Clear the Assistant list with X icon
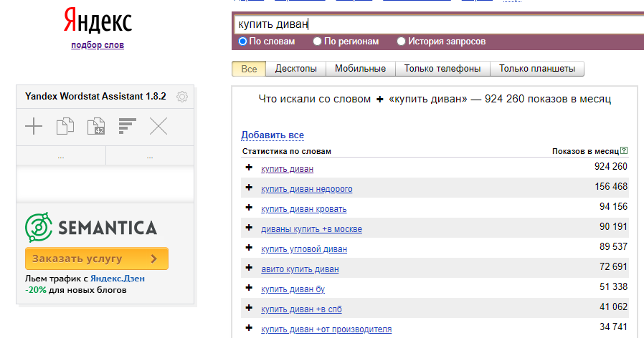This screenshot has height=338, width=644. [x=158, y=127]
